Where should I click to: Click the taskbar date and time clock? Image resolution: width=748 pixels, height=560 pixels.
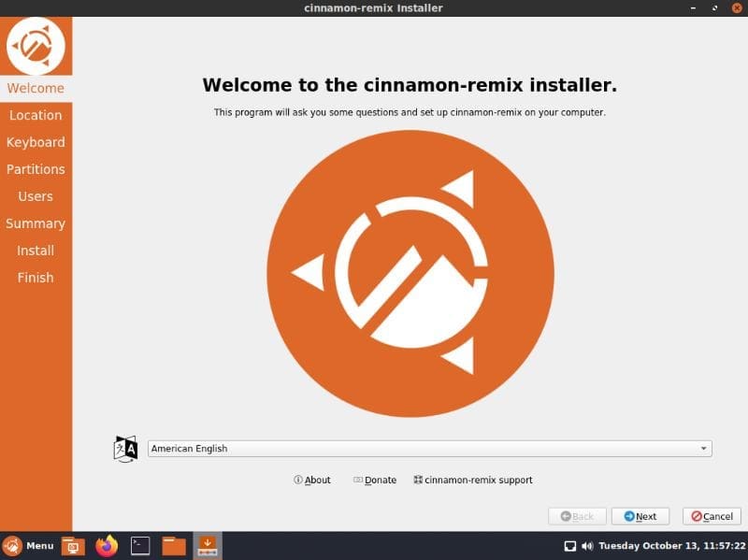click(x=671, y=546)
